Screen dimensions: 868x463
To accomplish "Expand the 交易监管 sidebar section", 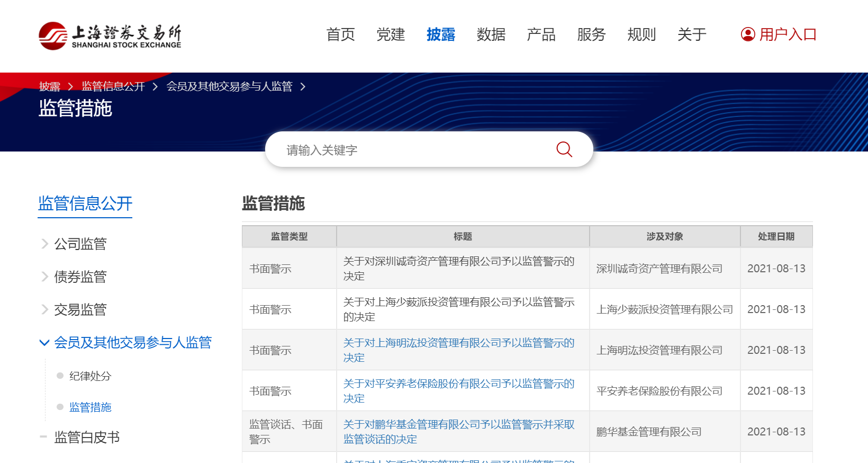I will [x=45, y=309].
